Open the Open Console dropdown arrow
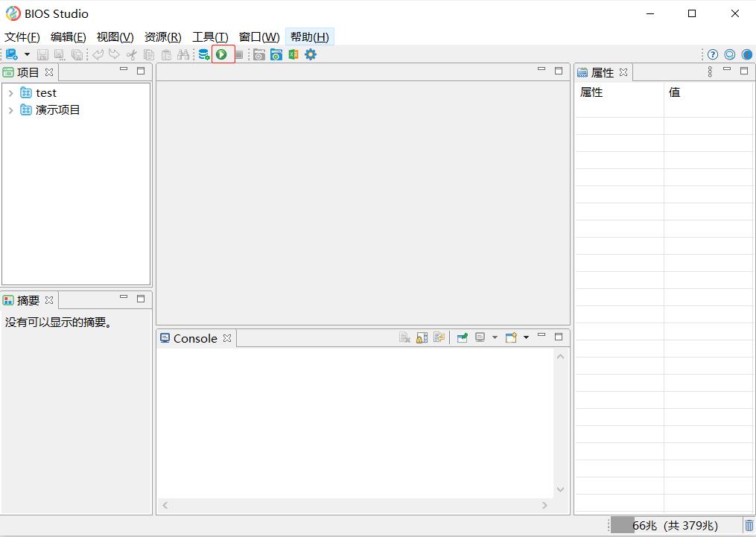The image size is (756, 537). click(526, 337)
